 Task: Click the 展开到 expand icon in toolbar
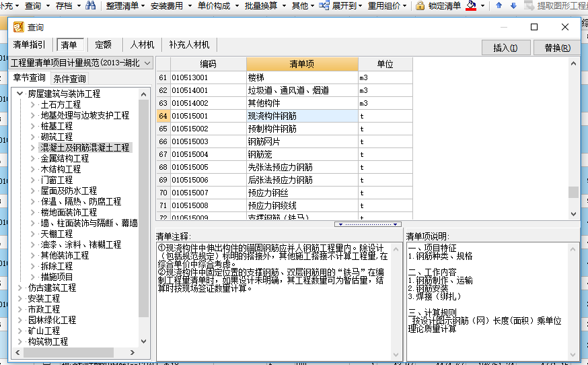tap(324, 6)
